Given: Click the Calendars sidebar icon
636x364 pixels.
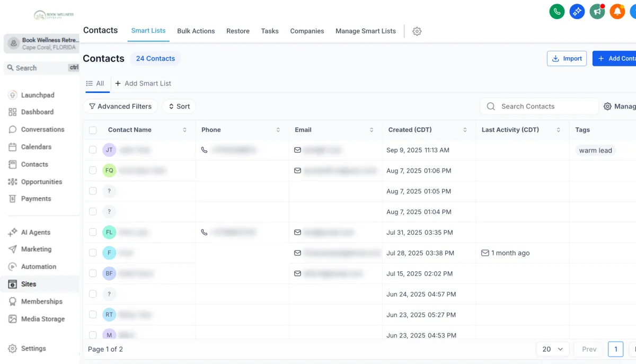Looking at the screenshot, I should [13, 147].
